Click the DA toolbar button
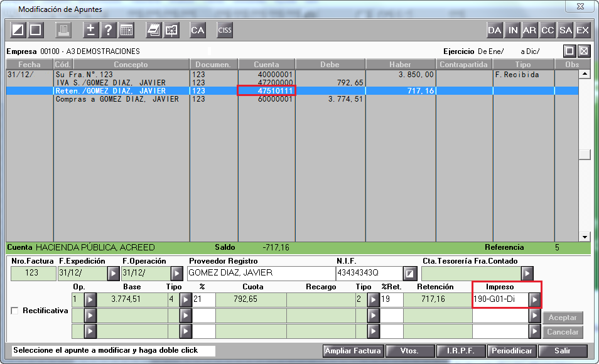599x364 pixels. (x=494, y=29)
